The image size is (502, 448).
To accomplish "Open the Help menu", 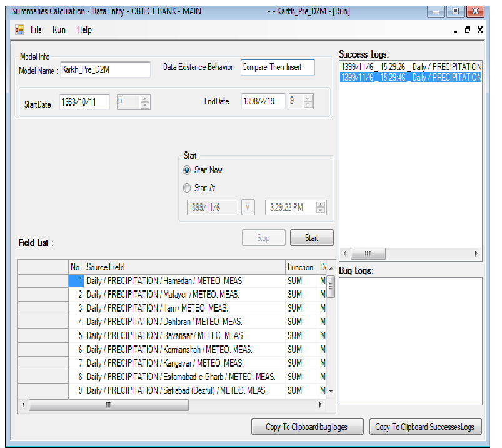I will tap(84, 29).
